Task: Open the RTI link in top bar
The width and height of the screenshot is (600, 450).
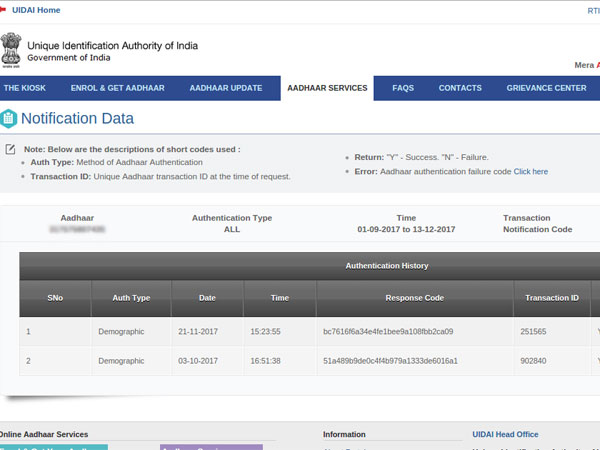Action: (x=593, y=10)
